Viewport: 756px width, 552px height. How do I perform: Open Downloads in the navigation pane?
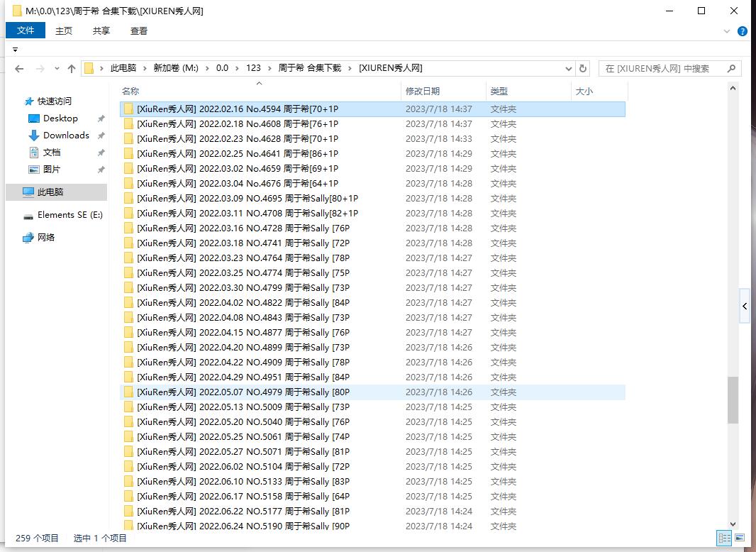(66, 135)
